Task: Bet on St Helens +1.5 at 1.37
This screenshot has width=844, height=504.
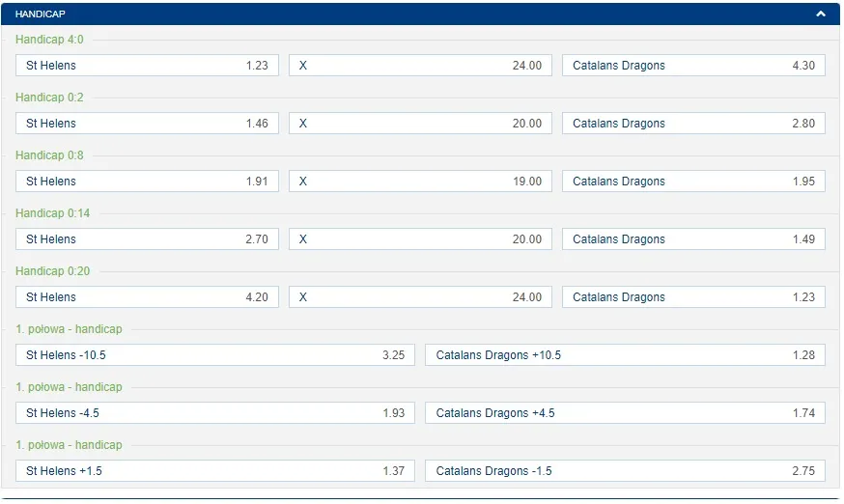Action: click(x=215, y=471)
